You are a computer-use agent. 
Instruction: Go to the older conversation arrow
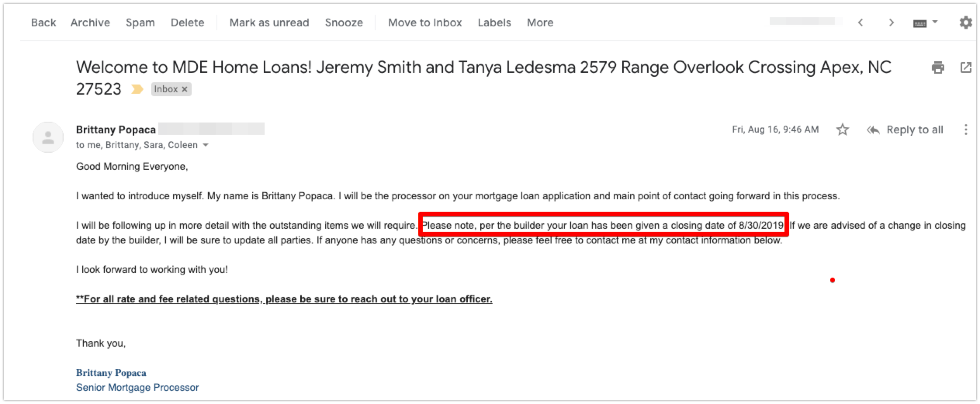click(x=891, y=22)
